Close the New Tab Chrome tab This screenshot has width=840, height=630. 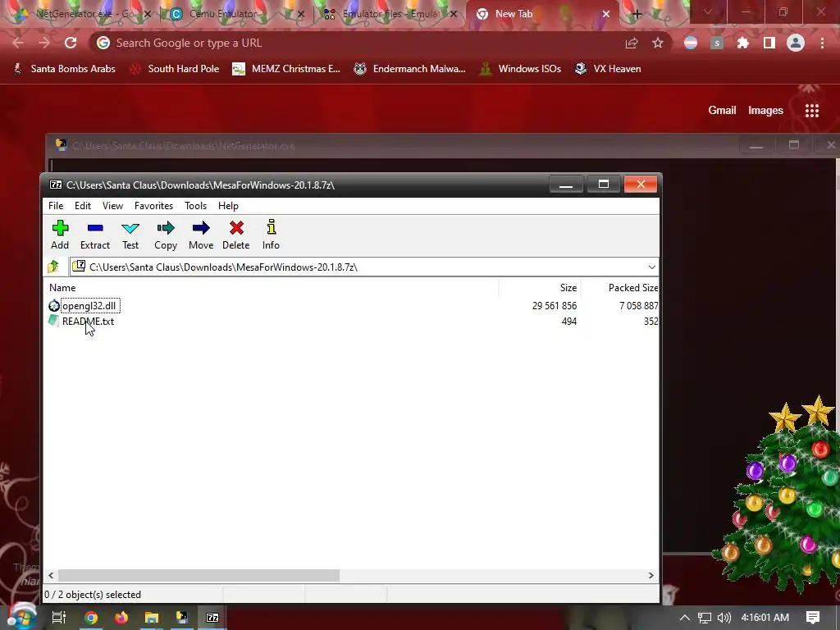click(x=606, y=14)
